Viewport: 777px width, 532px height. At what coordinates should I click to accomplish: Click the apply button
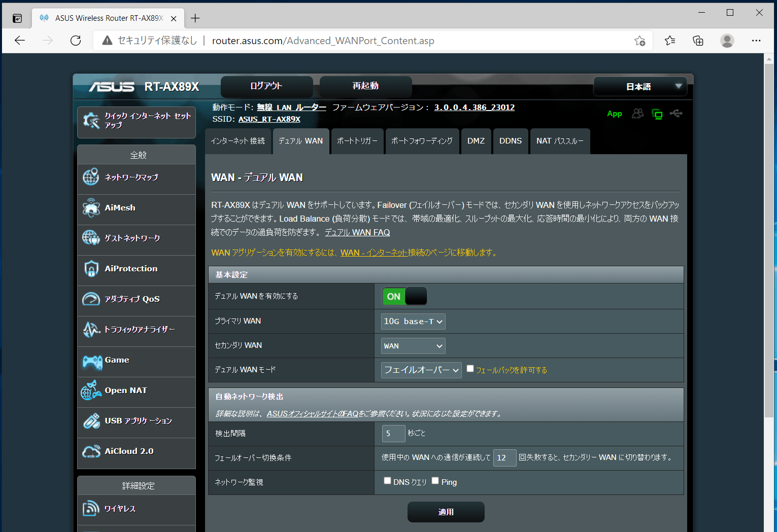[x=446, y=512]
